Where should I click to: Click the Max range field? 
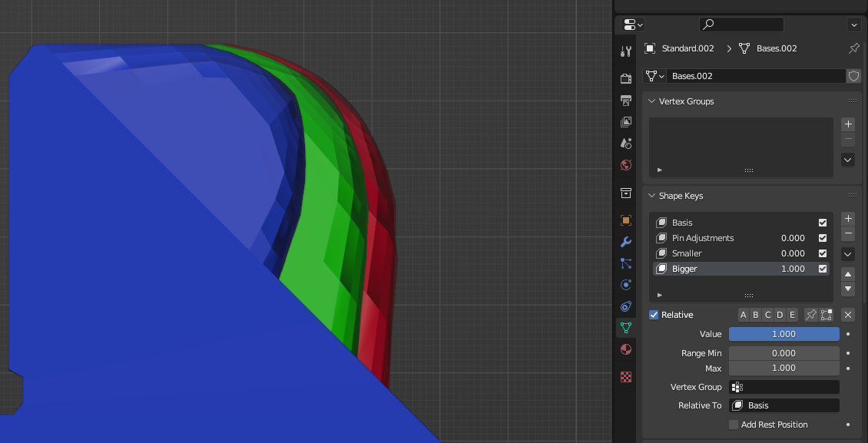point(784,368)
